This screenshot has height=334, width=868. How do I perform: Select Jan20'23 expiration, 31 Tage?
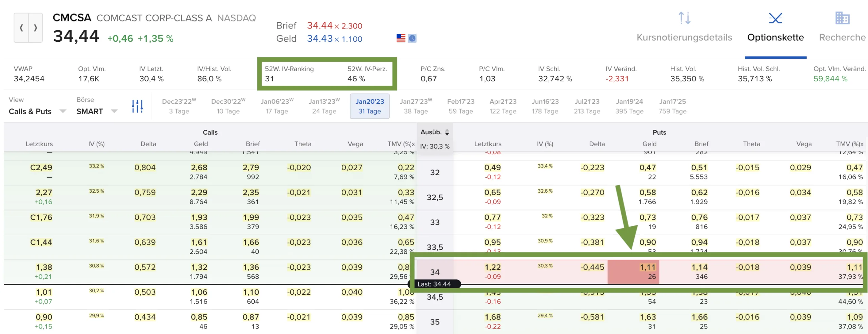pyautogui.click(x=370, y=106)
